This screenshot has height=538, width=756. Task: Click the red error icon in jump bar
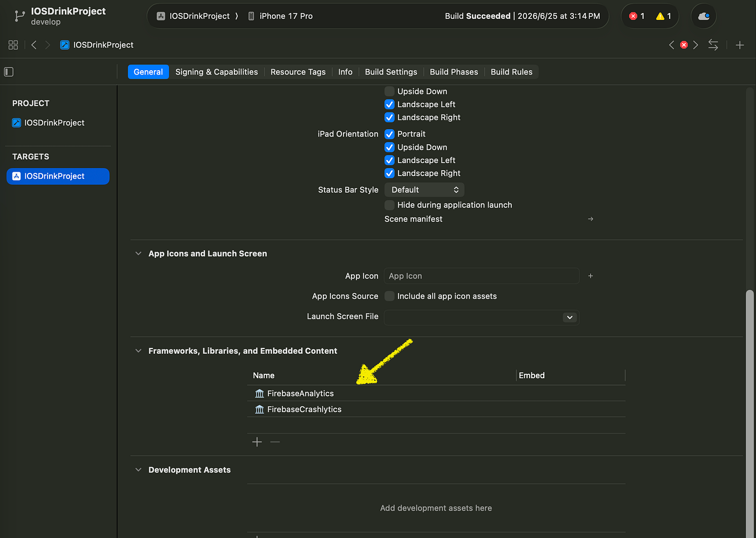(x=684, y=45)
